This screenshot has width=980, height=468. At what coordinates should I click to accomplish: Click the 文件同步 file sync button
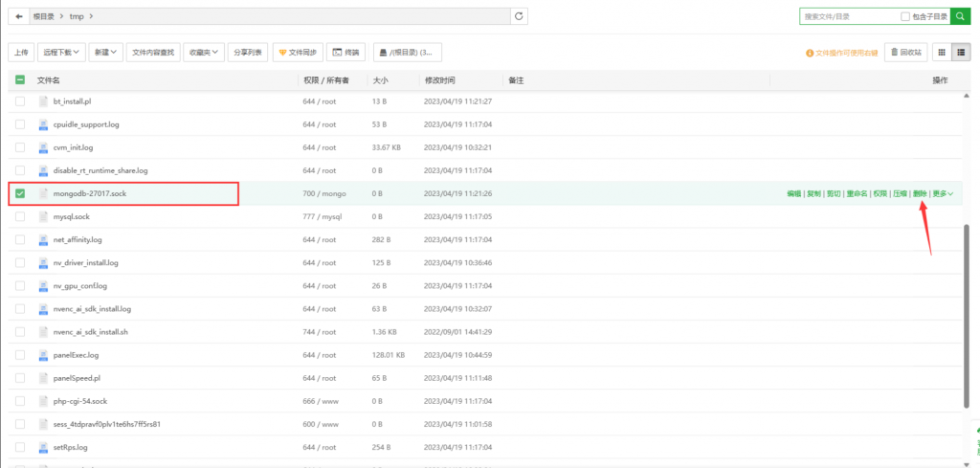tap(297, 52)
